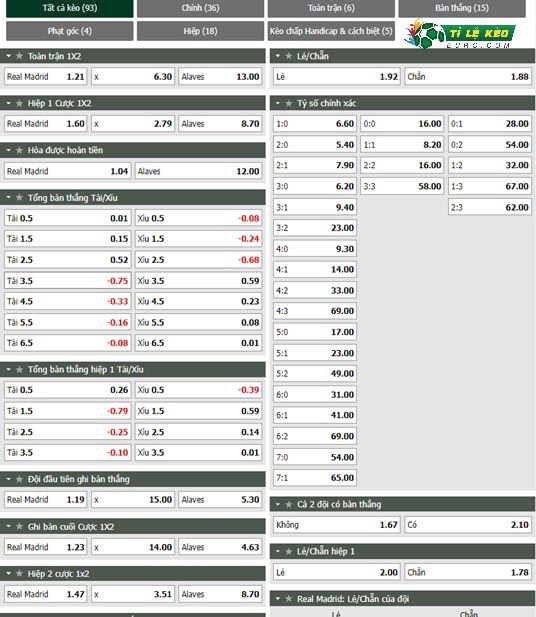Select Xỉu 3.5 at 0.59 total goals
The width and height of the screenshot is (536, 617).
tap(198, 281)
